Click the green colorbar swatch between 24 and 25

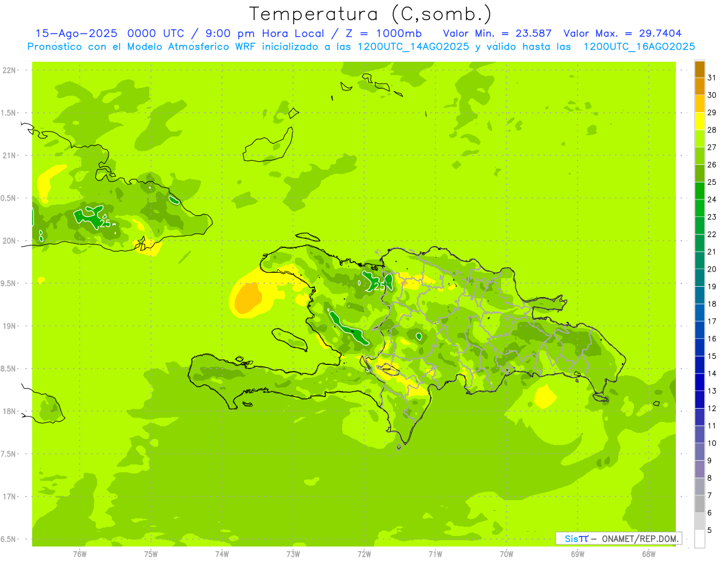coord(699,191)
